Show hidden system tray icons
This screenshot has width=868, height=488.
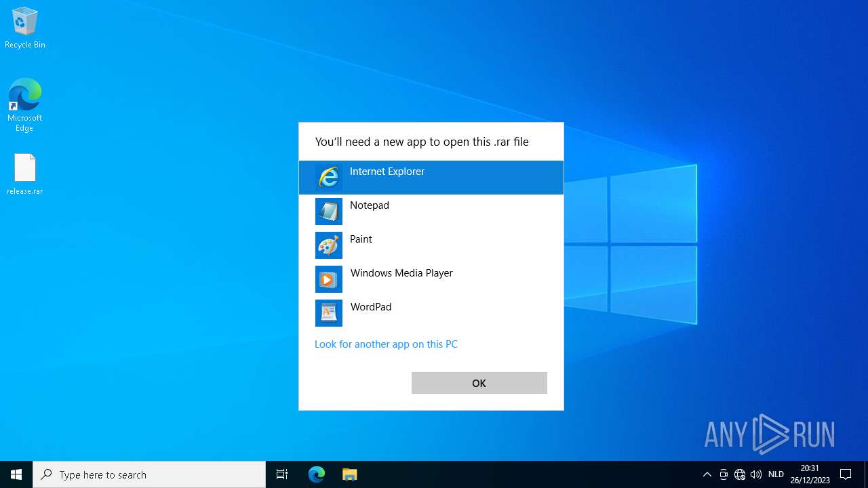click(707, 474)
